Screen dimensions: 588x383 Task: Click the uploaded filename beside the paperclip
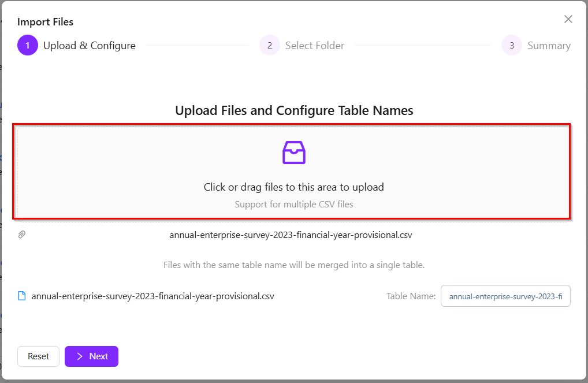click(x=291, y=235)
